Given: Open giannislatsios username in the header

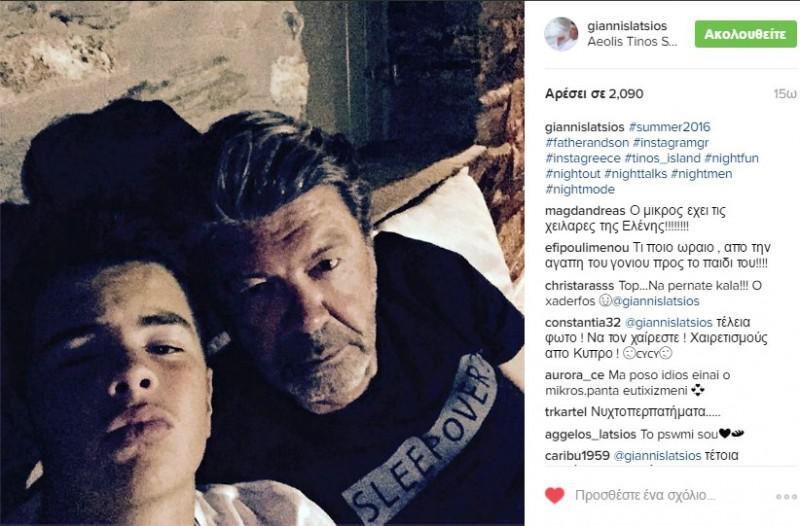Looking at the screenshot, I should [627, 26].
